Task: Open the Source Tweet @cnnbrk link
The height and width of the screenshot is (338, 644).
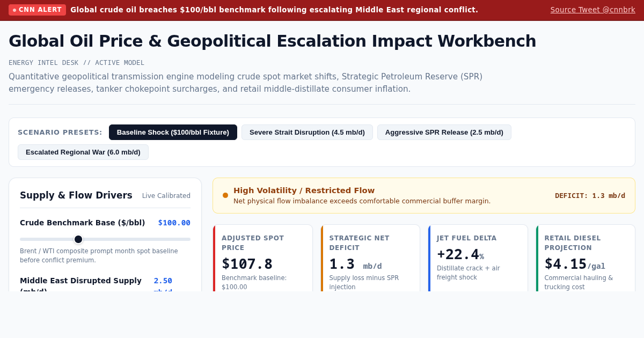Action: 592,10
